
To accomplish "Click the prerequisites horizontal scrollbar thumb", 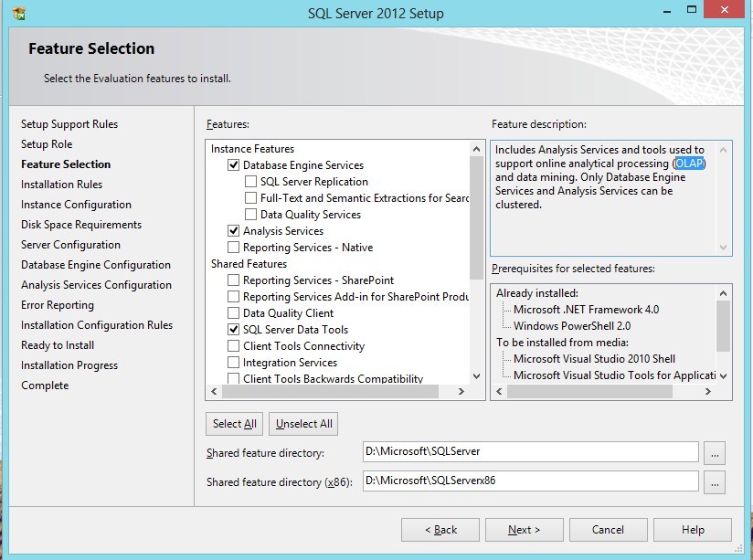I will (x=589, y=391).
